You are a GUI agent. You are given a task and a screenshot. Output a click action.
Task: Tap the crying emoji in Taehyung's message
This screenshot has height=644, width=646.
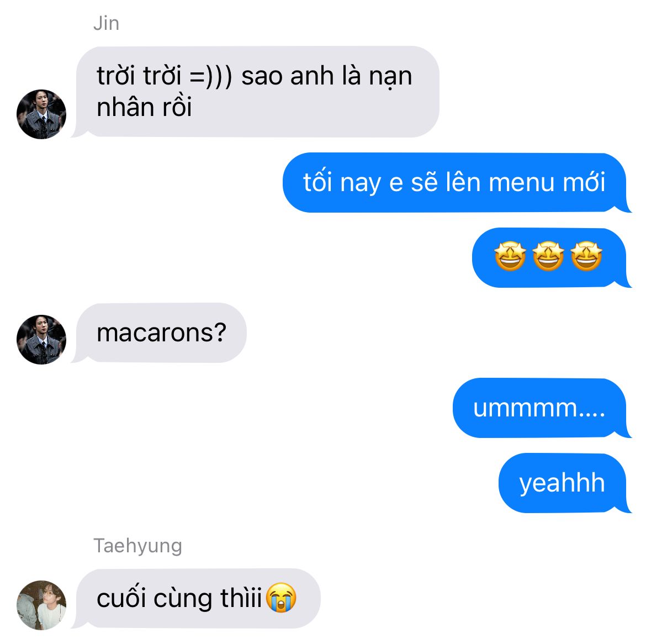[x=281, y=598]
